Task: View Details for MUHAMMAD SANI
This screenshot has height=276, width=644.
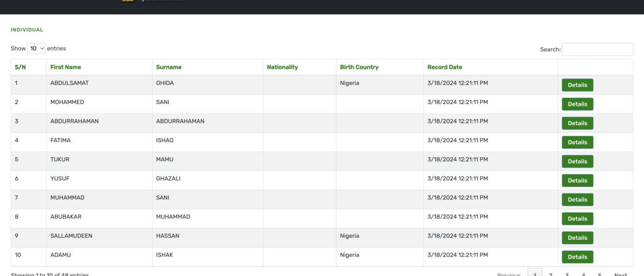Action: tap(577, 200)
